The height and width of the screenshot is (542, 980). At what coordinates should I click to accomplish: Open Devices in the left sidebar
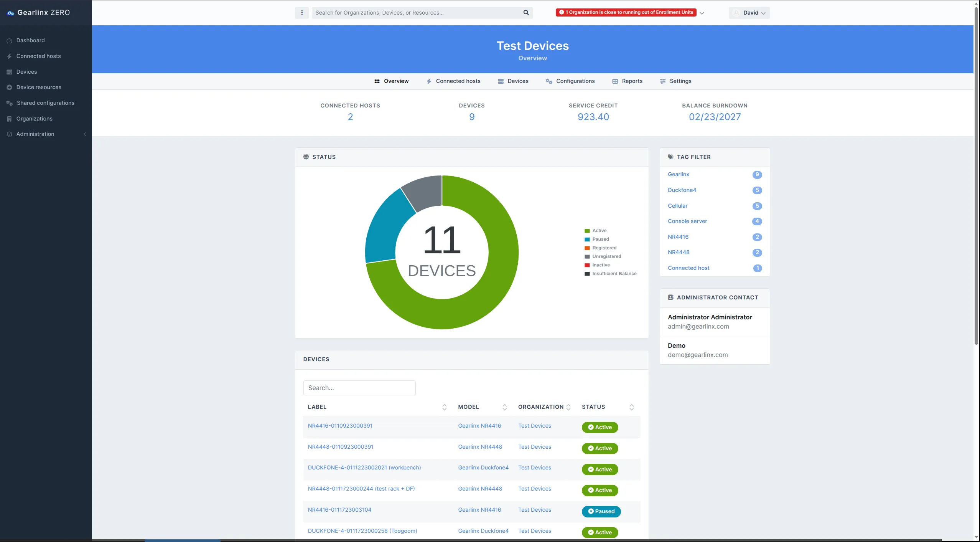tap(26, 72)
